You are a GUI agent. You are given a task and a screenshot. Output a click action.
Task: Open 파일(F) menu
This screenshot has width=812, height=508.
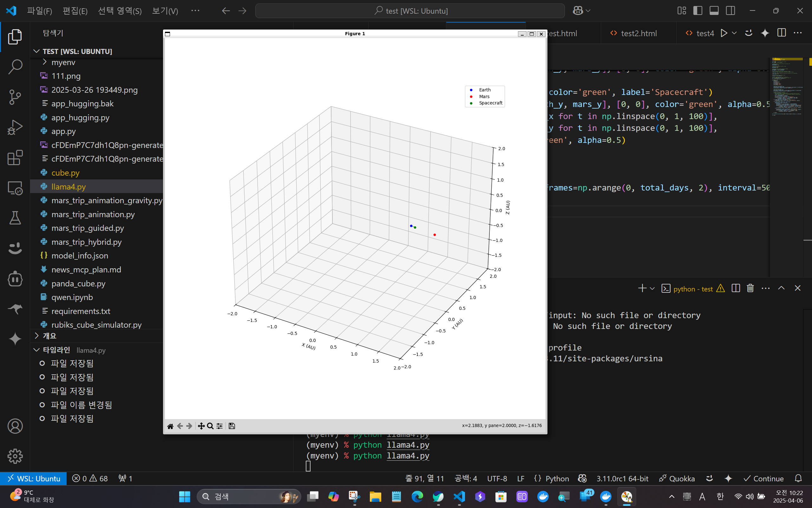coord(40,11)
